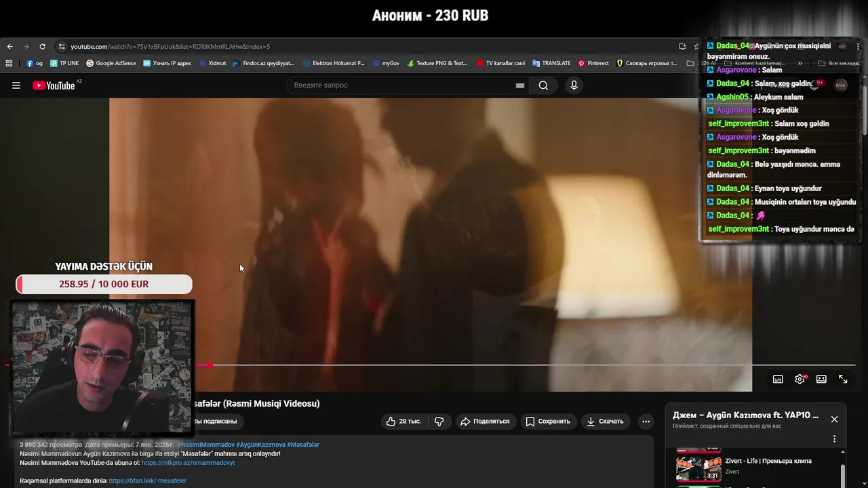Download the video via 'Скачать'
868x488 pixels.
pyautogui.click(x=605, y=421)
